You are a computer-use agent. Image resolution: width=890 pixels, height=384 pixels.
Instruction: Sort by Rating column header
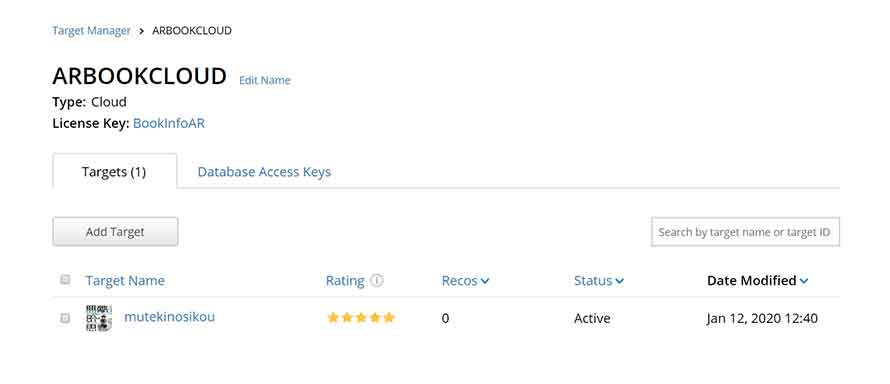pos(345,280)
